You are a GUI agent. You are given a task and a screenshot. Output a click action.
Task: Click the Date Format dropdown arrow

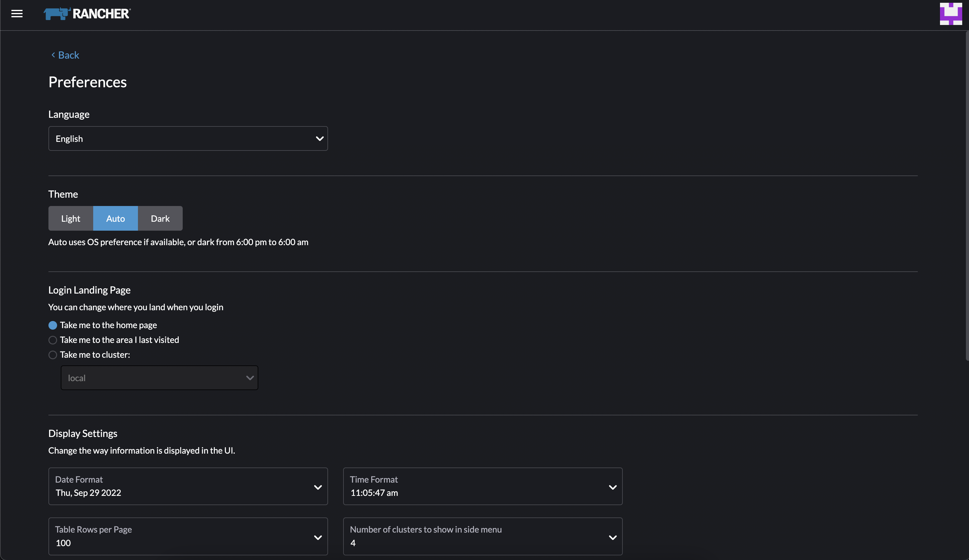[318, 487]
